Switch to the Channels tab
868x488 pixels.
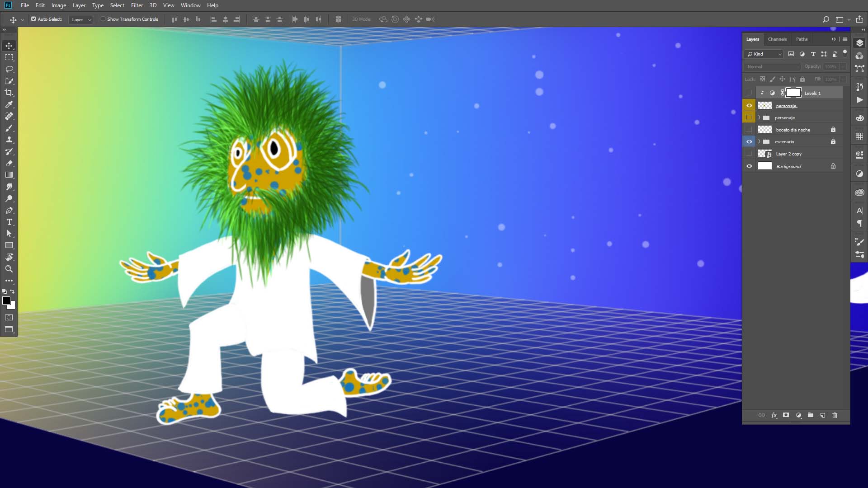click(777, 39)
